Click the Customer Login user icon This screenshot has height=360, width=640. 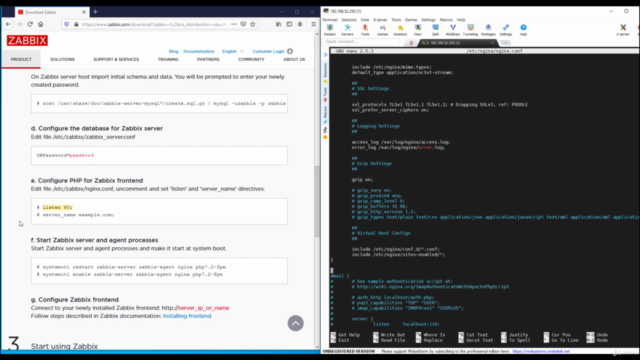tap(290, 51)
